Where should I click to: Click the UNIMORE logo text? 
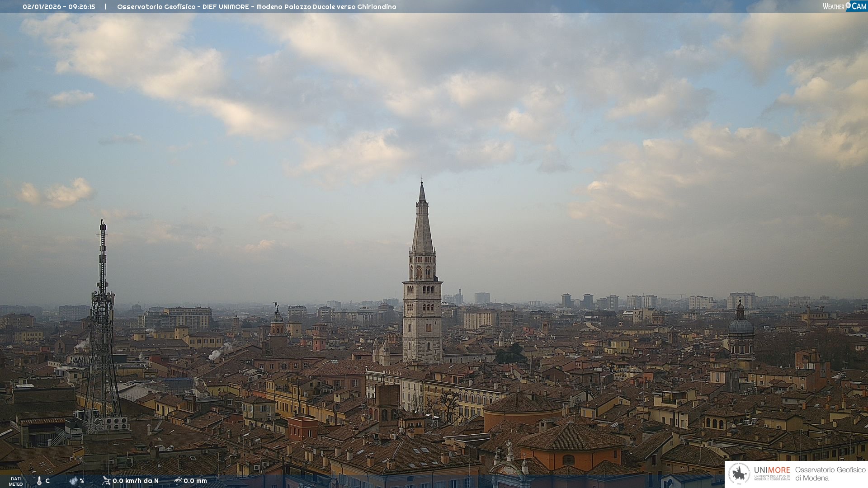tap(772, 470)
